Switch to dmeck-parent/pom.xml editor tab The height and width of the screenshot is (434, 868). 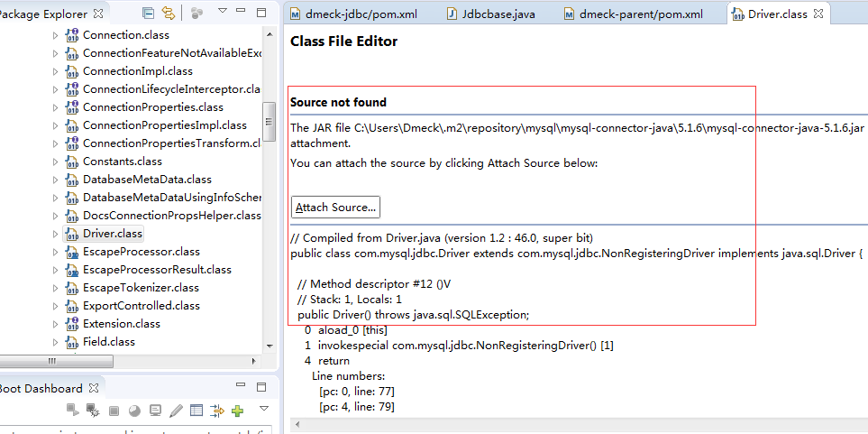[x=634, y=14]
